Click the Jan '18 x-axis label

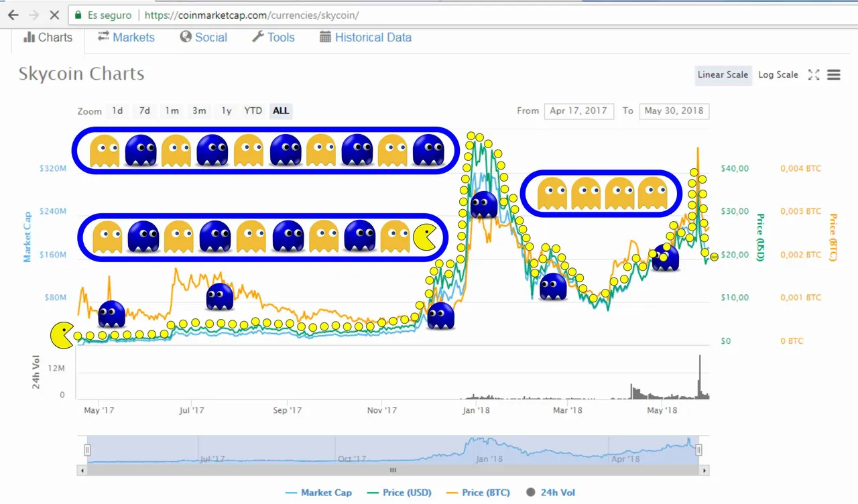click(477, 410)
